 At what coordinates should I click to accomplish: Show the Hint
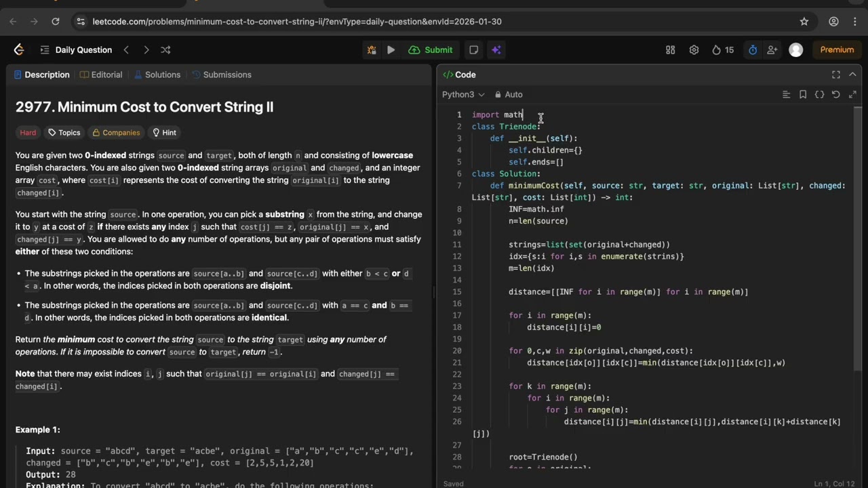point(164,133)
